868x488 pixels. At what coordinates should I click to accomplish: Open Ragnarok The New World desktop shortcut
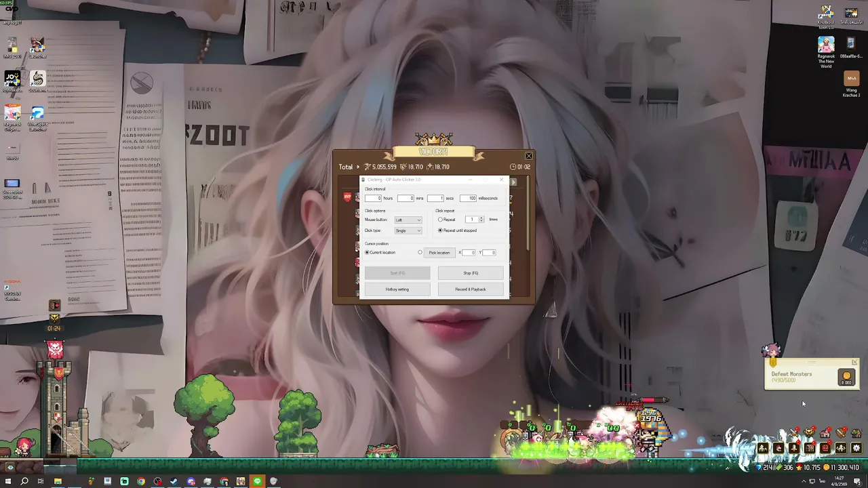[826, 52]
